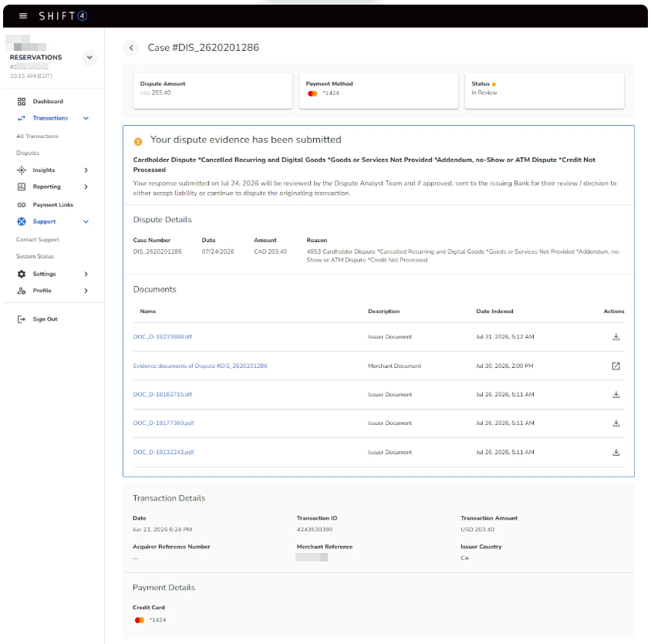
Task: Click the orange alert icon by dispute submitted
Action: pyautogui.click(x=138, y=142)
